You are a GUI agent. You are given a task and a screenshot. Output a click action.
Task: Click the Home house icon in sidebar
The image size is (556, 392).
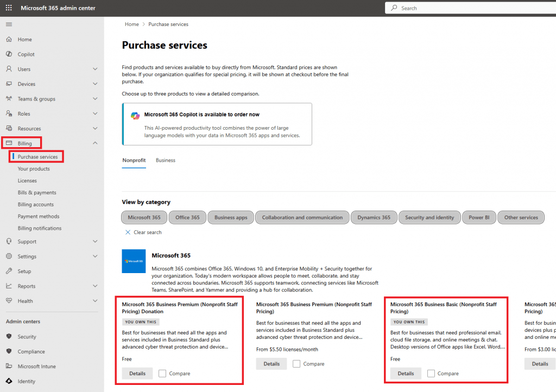click(x=9, y=39)
